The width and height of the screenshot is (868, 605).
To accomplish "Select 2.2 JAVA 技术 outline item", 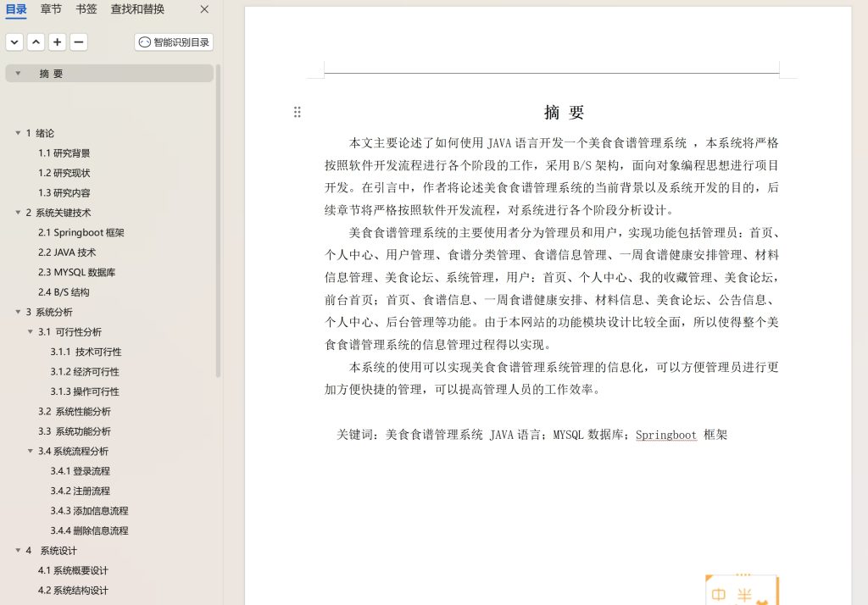I will [x=67, y=253].
